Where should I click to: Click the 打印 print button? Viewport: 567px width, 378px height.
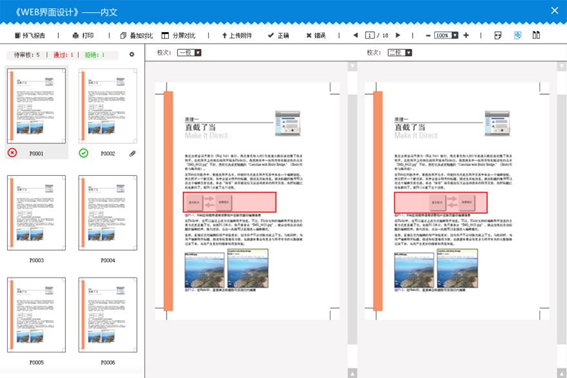pyautogui.click(x=83, y=35)
